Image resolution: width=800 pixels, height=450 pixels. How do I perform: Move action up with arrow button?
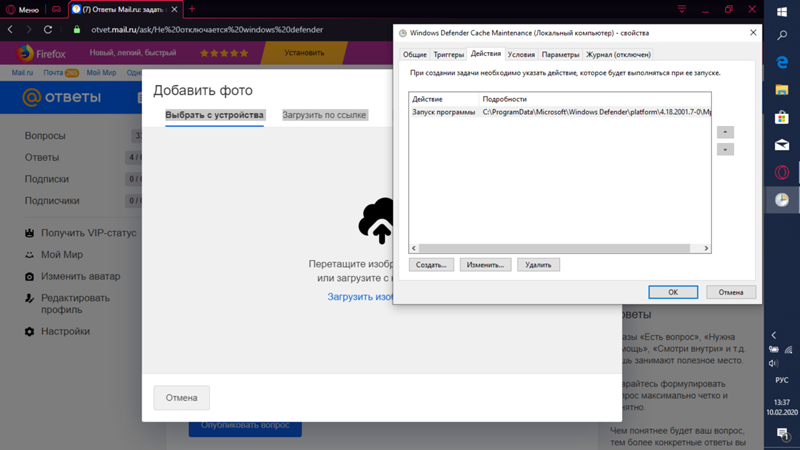point(725,132)
